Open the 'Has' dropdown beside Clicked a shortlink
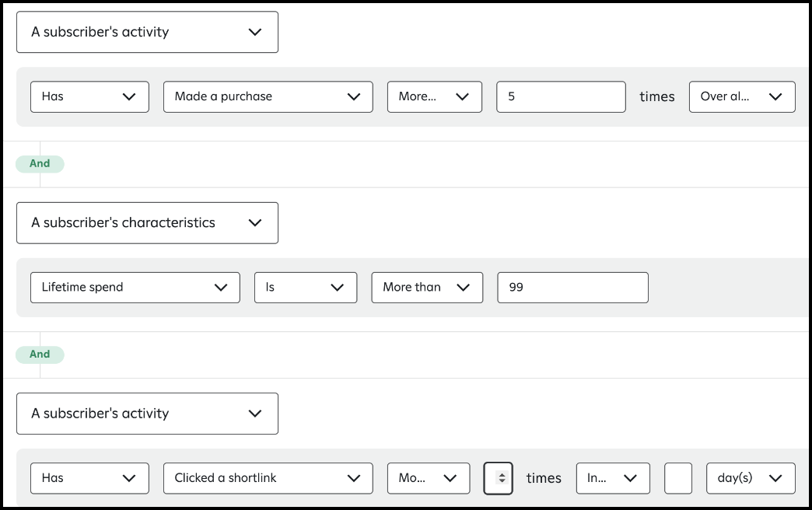Viewport: 812px width, 510px height. (x=89, y=478)
